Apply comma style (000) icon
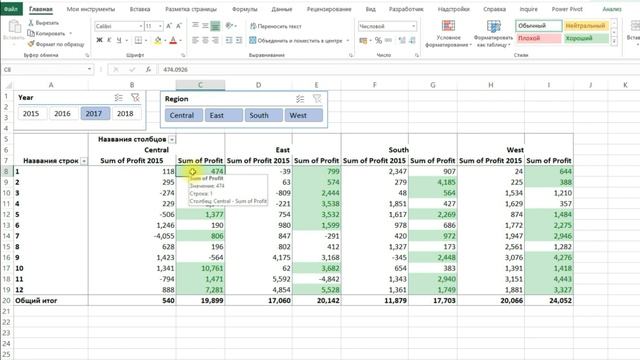Viewport: 640px width, 360px height. click(x=388, y=40)
